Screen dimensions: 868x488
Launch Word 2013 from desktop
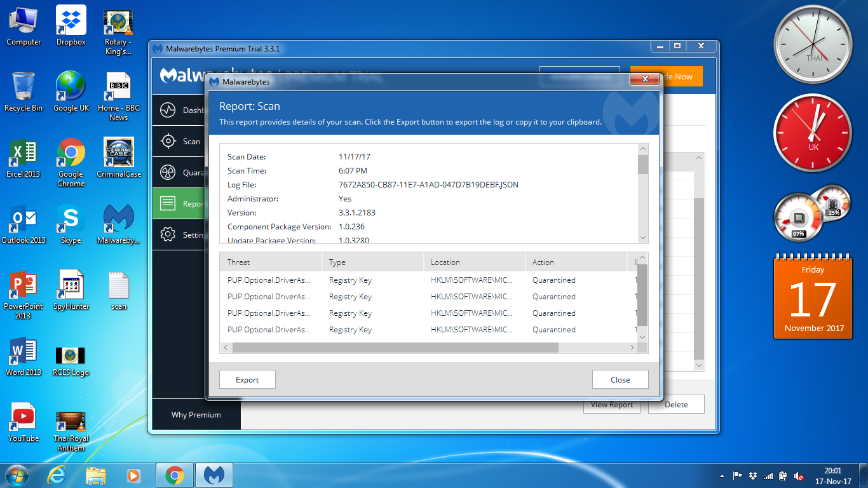(x=24, y=356)
